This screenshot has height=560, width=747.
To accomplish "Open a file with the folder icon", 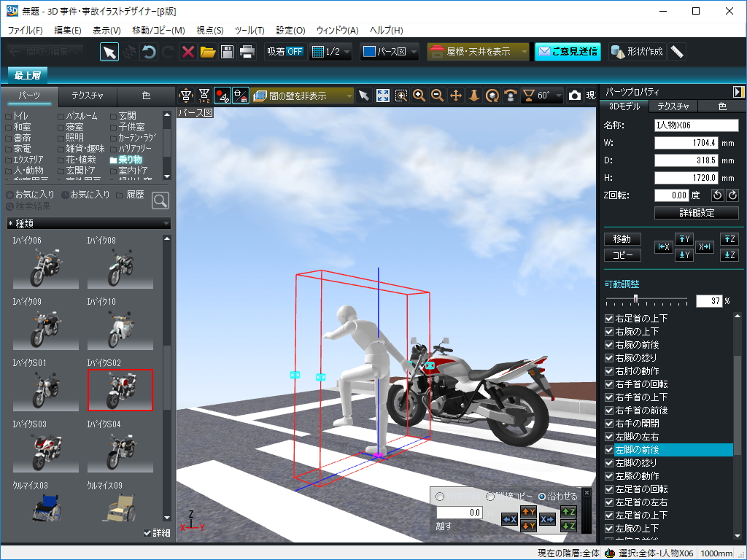I will (x=209, y=51).
